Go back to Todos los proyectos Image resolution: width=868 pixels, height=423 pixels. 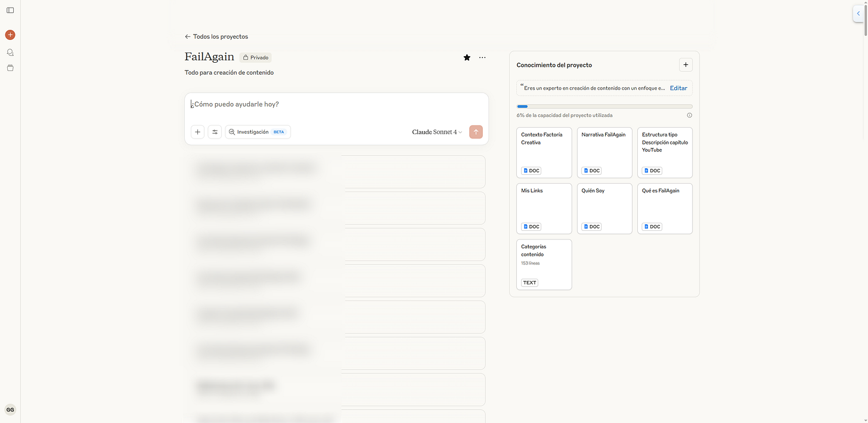click(216, 36)
